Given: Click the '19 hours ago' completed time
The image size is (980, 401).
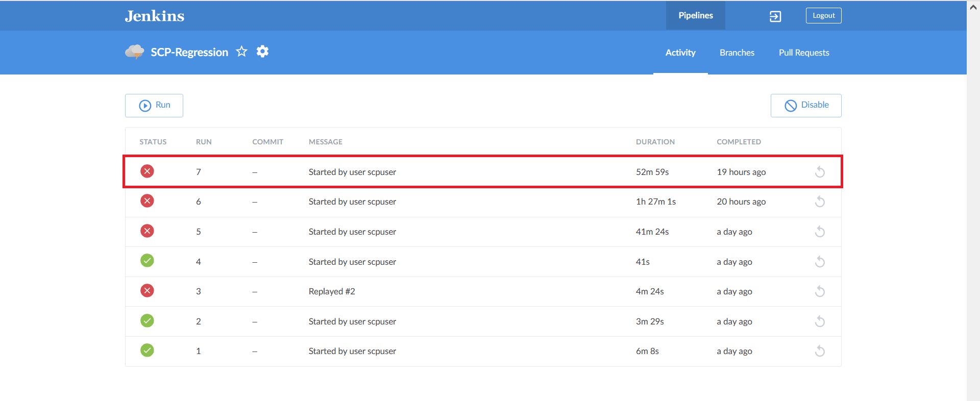Looking at the screenshot, I should click(x=741, y=172).
